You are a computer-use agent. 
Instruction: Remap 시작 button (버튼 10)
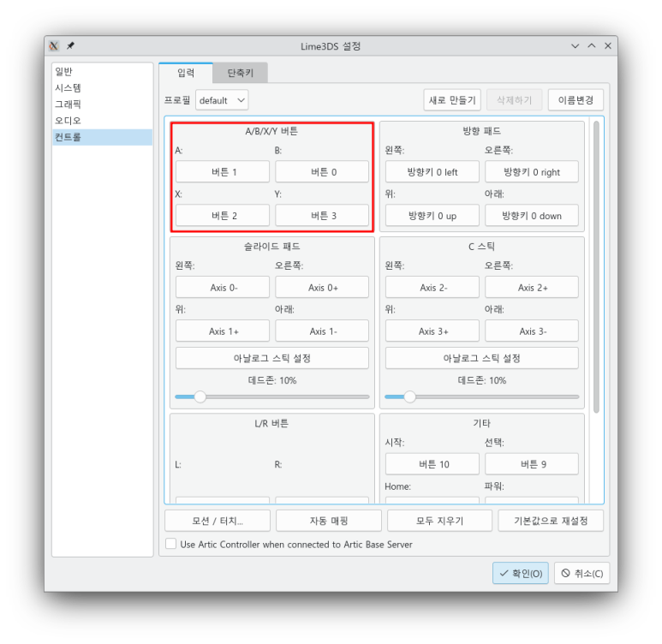[432, 464]
